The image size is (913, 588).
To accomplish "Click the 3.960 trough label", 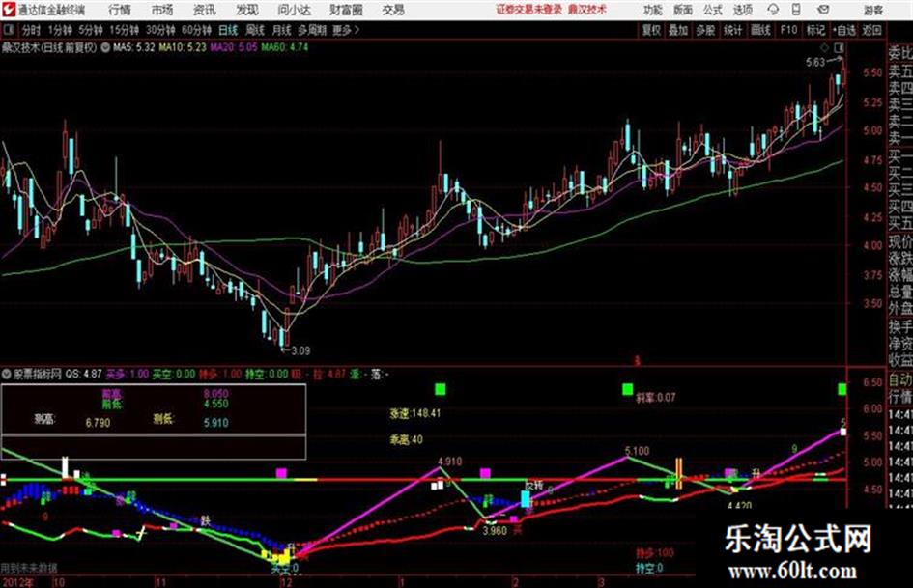I will (x=495, y=531).
